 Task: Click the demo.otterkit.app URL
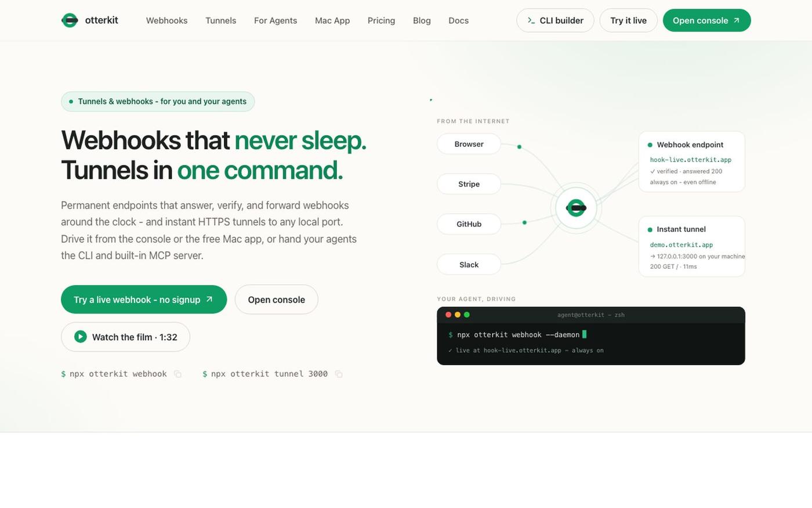coord(681,245)
